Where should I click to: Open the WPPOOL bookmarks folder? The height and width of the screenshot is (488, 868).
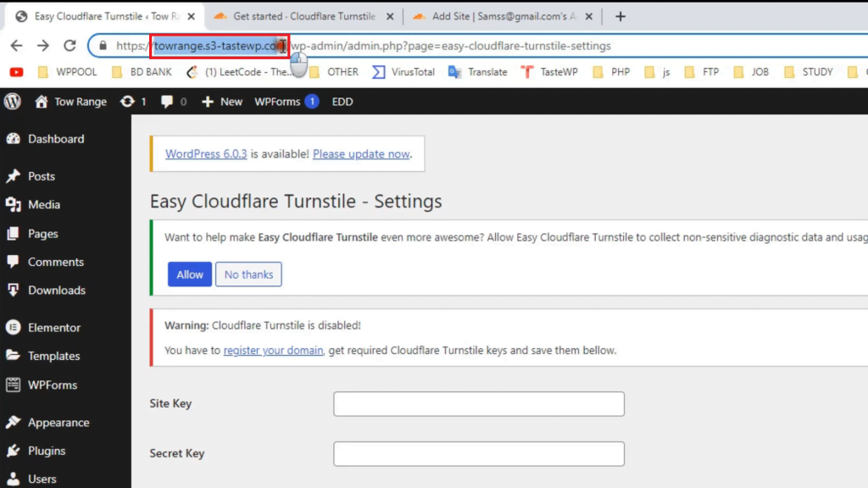click(67, 72)
